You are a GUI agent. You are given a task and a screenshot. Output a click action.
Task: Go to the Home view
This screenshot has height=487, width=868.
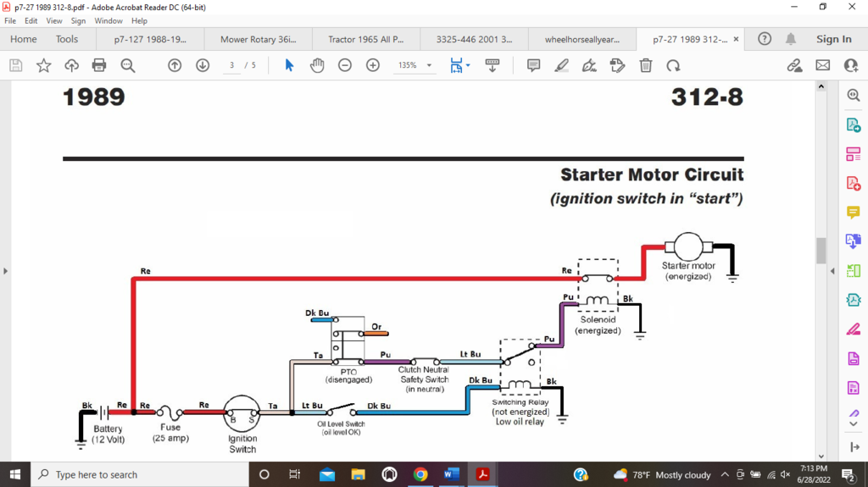tap(23, 39)
